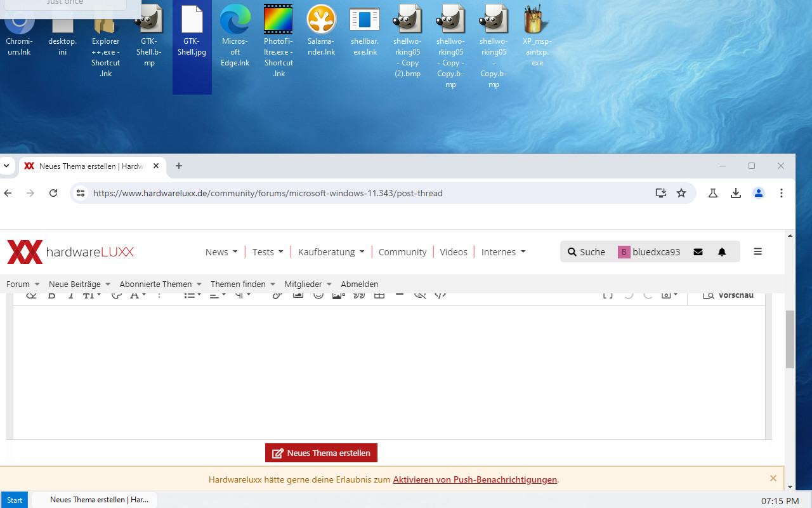Click the hardwareLUXX logo

click(x=70, y=252)
